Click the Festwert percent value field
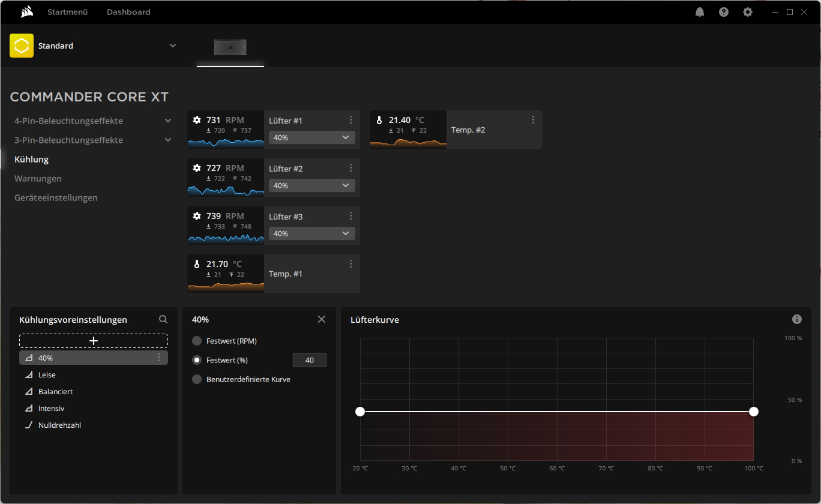 click(x=310, y=360)
